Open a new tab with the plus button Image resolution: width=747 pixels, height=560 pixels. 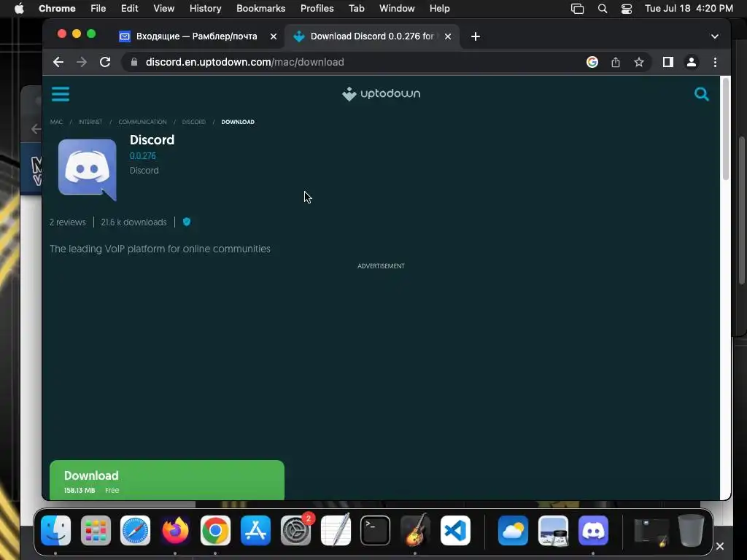tap(476, 36)
